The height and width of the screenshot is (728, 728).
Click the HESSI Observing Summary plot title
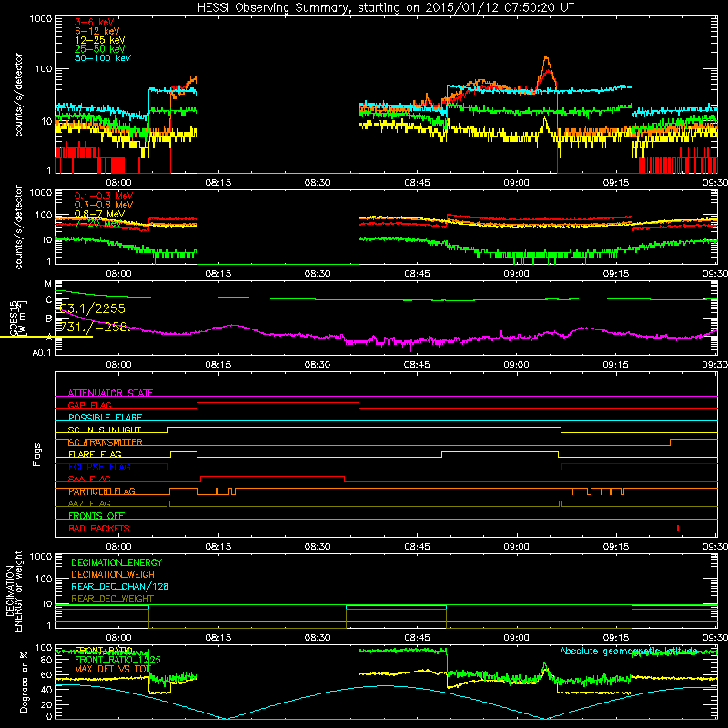(x=385, y=8)
